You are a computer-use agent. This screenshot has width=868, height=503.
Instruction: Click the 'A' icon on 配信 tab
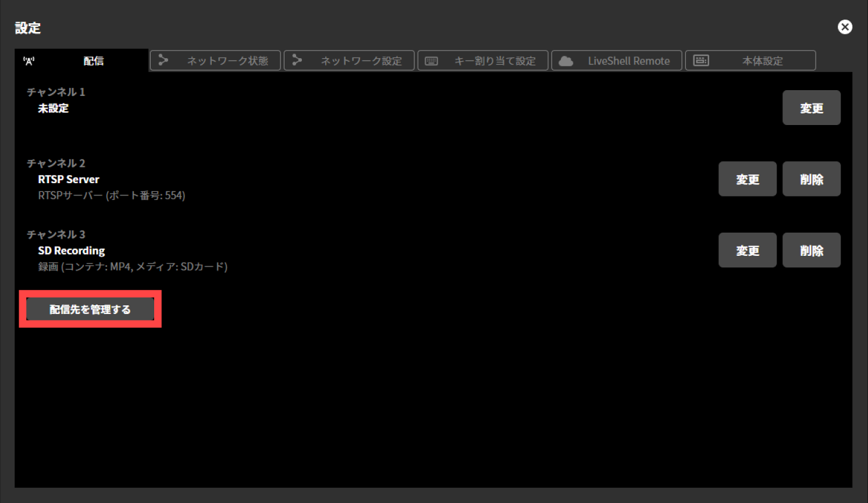click(30, 60)
